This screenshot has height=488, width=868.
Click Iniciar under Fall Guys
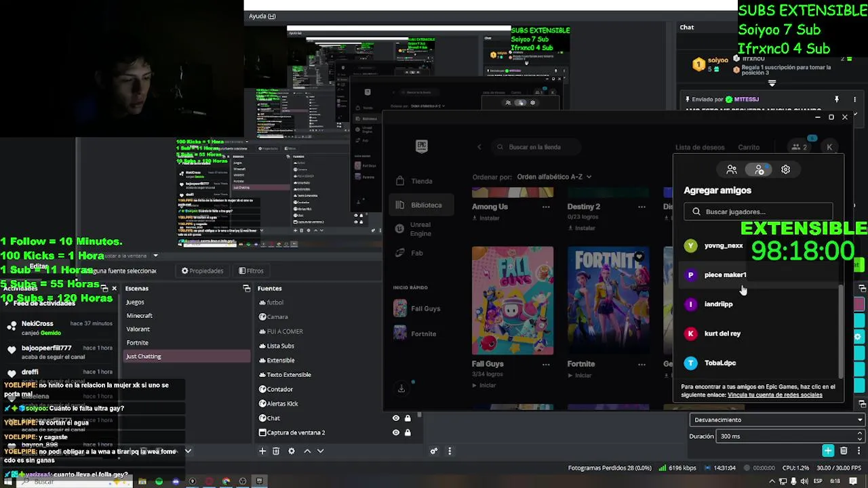(x=484, y=385)
